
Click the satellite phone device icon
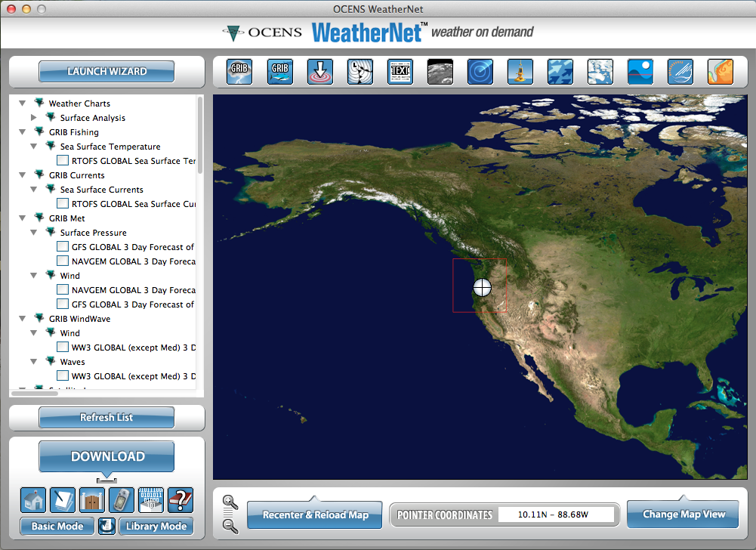click(x=122, y=500)
